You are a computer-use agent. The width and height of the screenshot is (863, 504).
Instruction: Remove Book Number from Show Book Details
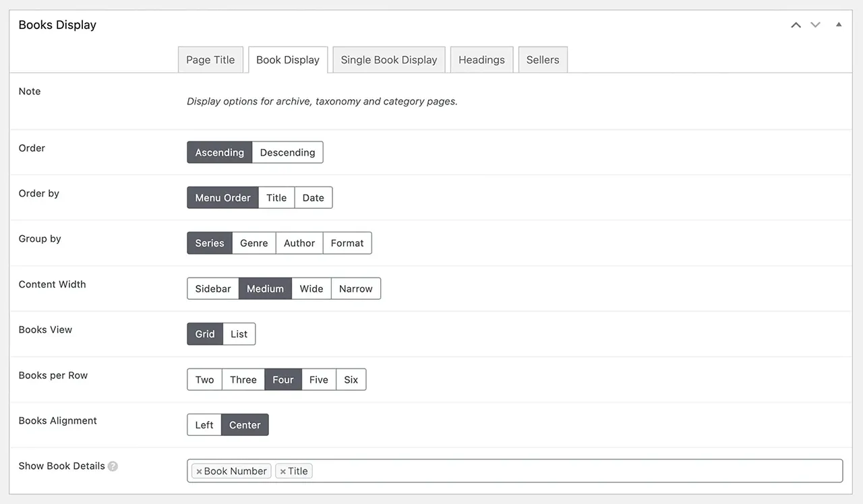[200, 471]
